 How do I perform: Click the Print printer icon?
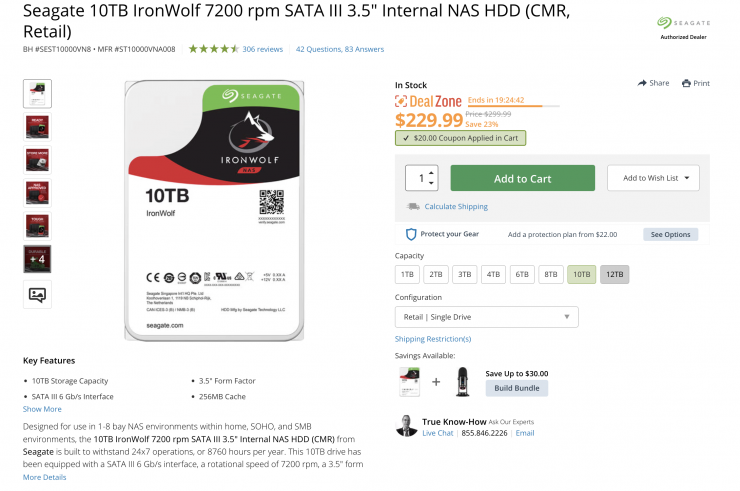(686, 83)
